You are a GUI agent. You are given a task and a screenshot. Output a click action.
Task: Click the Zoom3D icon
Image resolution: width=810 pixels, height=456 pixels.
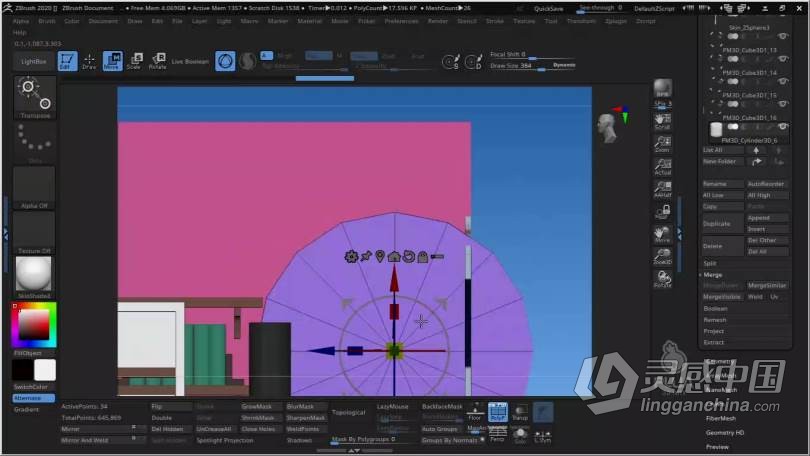662,257
